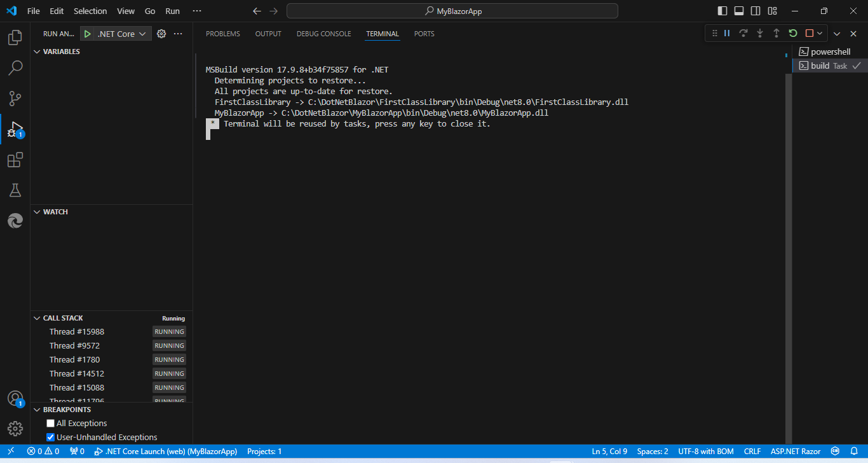Switch to the DEBUG CONSOLE tab
The height and width of the screenshot is (463, 868).
tap(323, 34)
